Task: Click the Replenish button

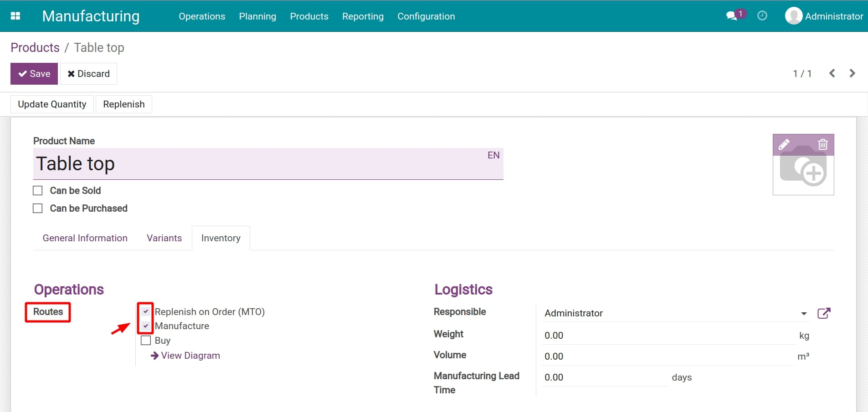Action: [x=124, y=104]
